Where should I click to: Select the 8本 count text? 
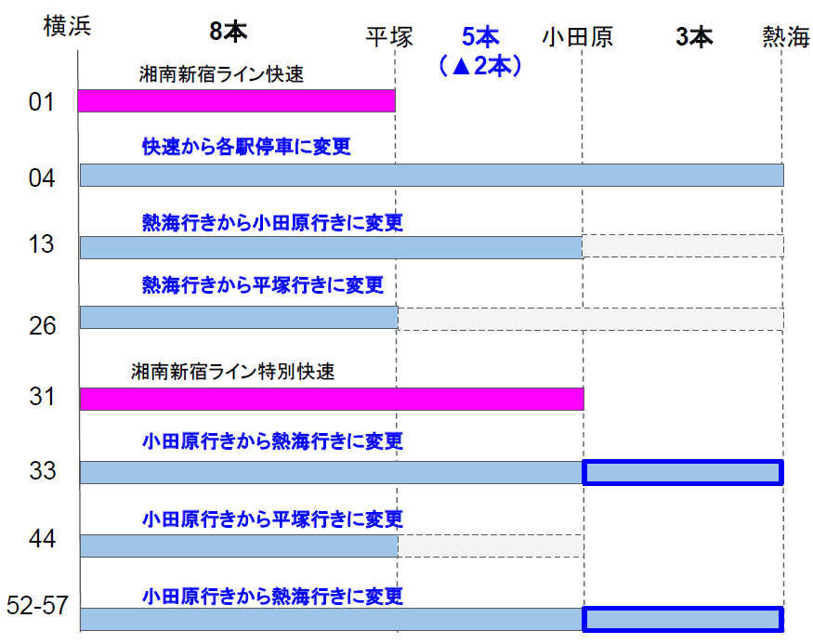coord(229,32)
